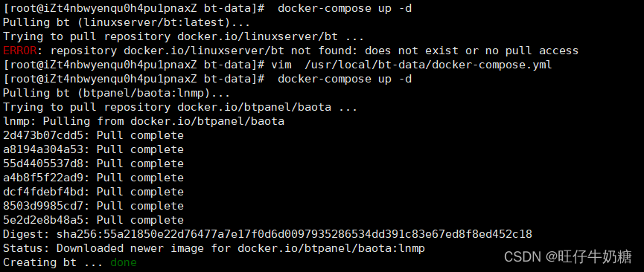Click Trying to pull repository docker.io/btpanel/baota
The height and width of the screenshot is (272, 644).
click(x=180, y=108)
